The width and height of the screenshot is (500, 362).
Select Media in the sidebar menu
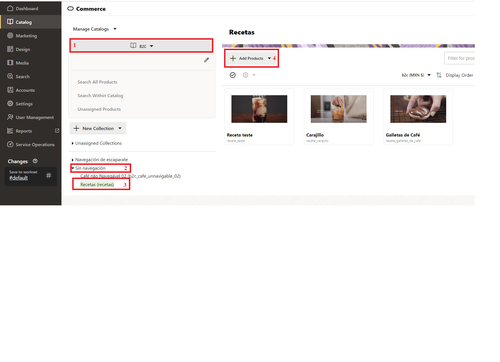click(22, 63)
